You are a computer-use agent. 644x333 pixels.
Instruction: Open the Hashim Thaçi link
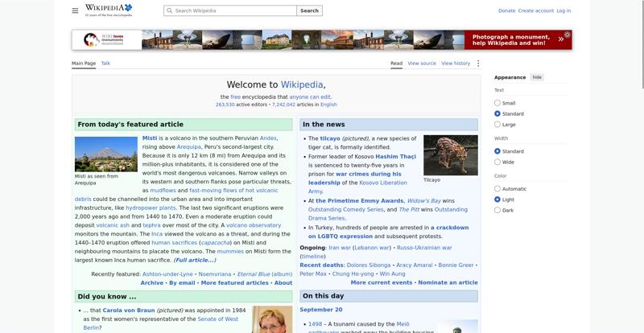(x=395, y=157)
